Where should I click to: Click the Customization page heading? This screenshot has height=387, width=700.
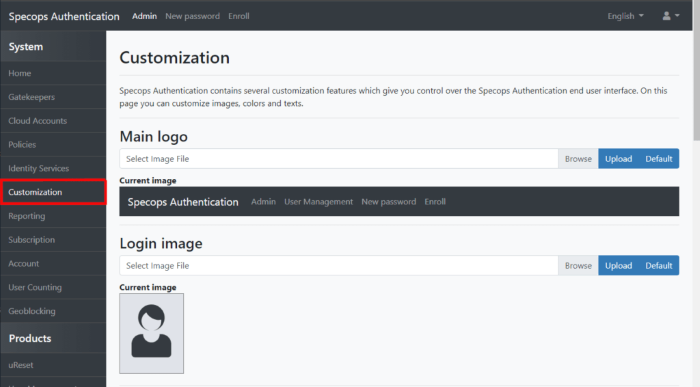pyautogui.click(x=175, y=58)
